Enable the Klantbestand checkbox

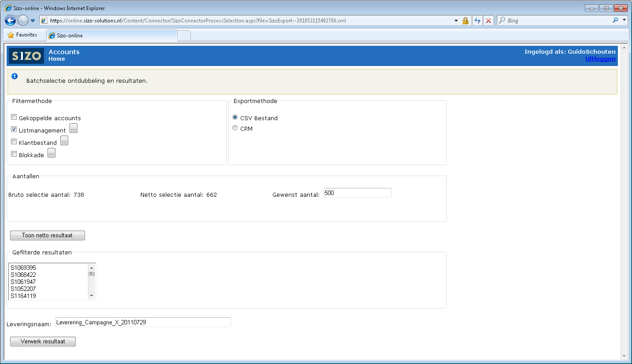[14, 142]
